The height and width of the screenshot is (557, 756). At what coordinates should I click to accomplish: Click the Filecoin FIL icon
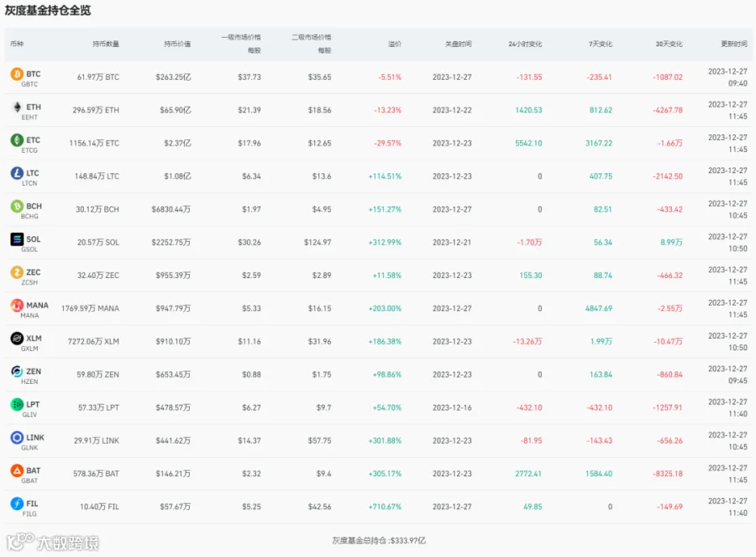(16, 504)
